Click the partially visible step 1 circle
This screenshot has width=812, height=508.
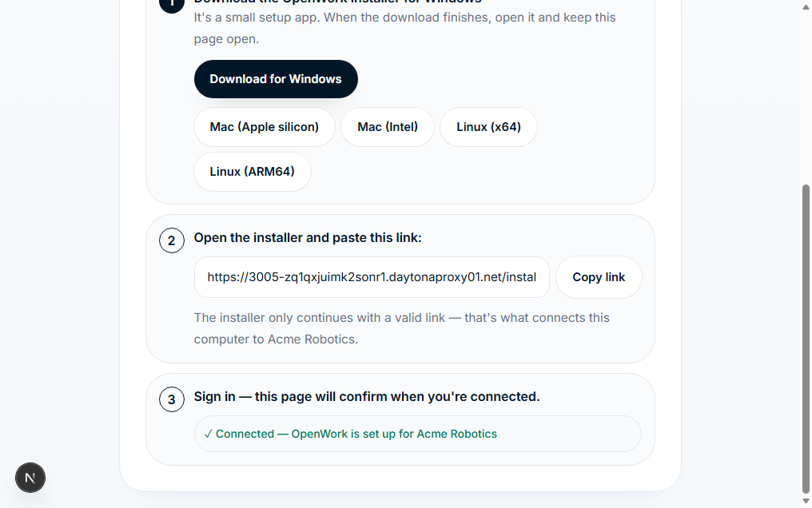[171, 6]
